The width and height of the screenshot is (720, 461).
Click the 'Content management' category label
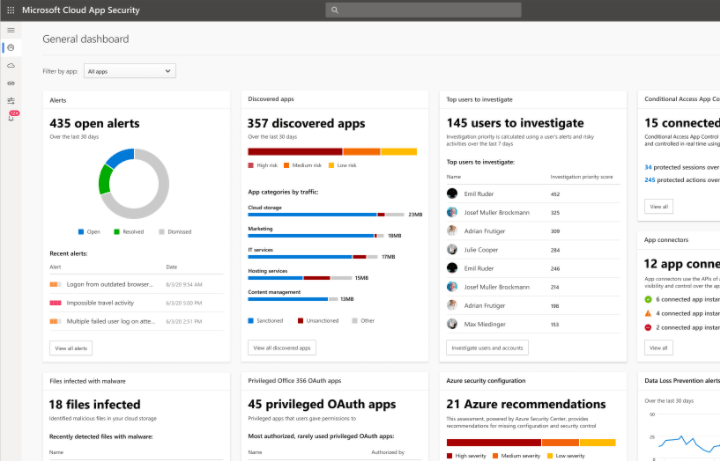(274, 292)
